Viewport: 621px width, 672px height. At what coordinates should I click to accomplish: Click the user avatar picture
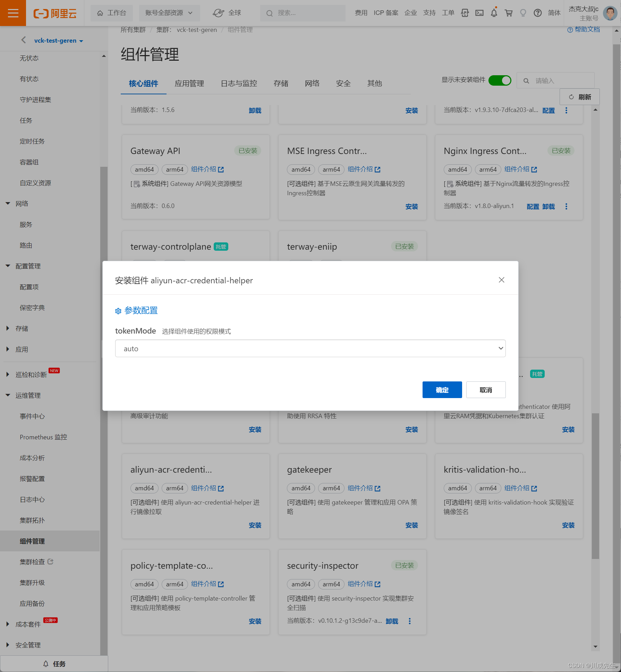coord(610,13)
